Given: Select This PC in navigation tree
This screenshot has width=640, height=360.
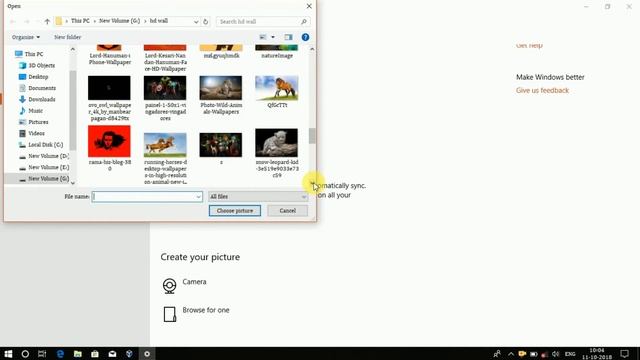Looking at the screenshot, I should 33,54.
